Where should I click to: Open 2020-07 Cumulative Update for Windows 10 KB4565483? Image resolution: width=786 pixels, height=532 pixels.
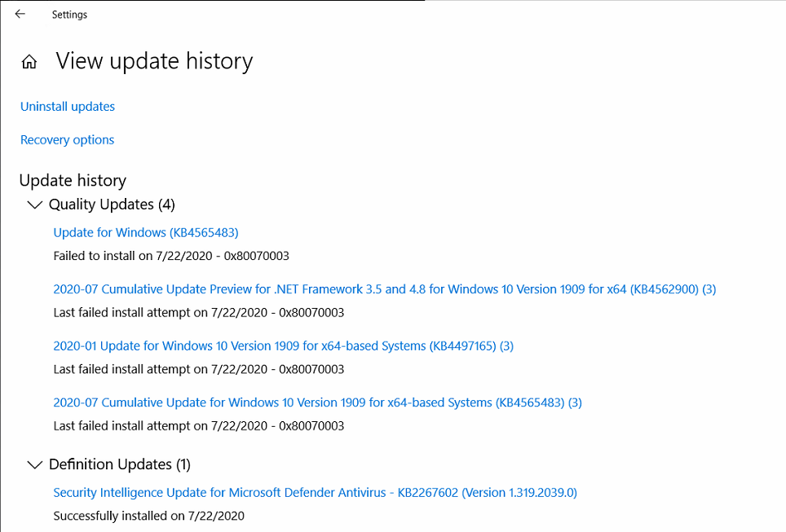click(317, 402)
